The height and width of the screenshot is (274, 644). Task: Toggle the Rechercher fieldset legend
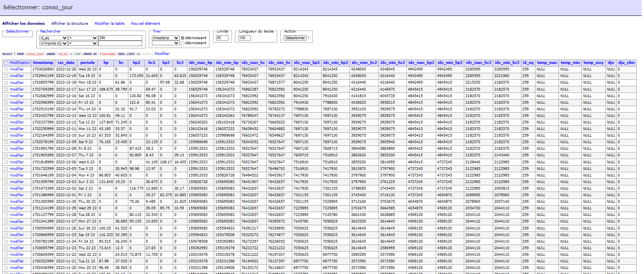click(x=51, y=31)
